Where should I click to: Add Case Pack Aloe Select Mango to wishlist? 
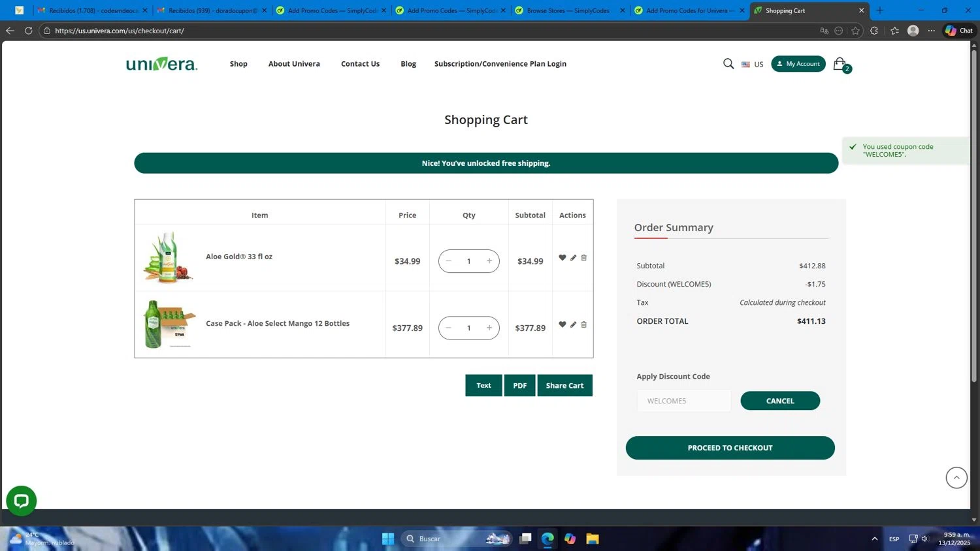coord(562,324)
